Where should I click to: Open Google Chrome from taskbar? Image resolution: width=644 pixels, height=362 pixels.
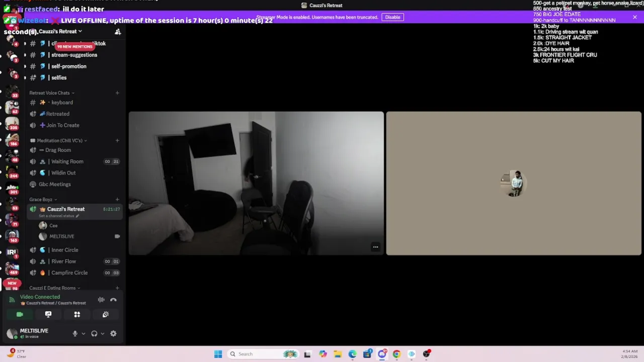point(396,354)
